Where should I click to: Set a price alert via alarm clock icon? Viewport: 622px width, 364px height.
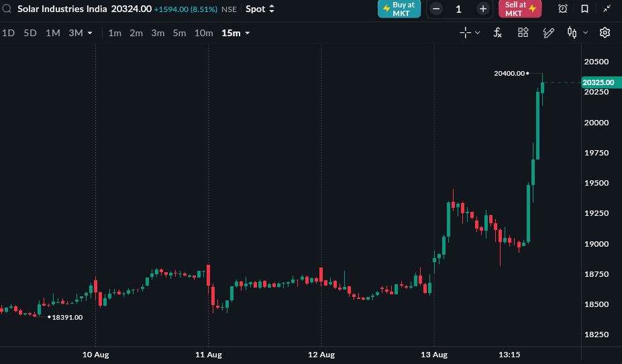(562, 9)
